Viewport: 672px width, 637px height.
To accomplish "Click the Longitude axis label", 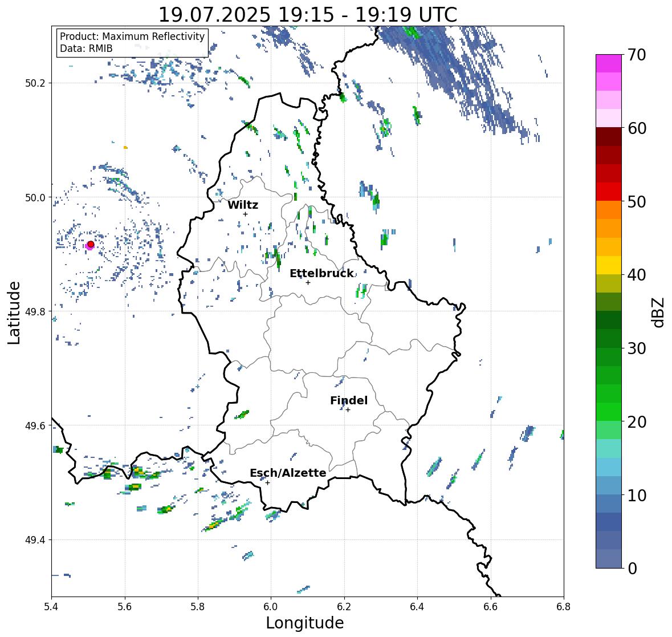I will click(x=305, y=623).
